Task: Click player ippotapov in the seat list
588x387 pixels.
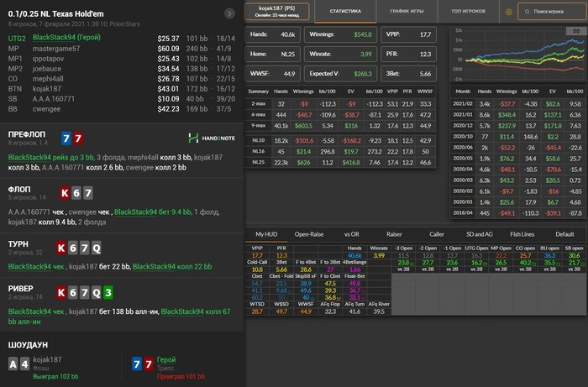Action: [x=48, y=59]
